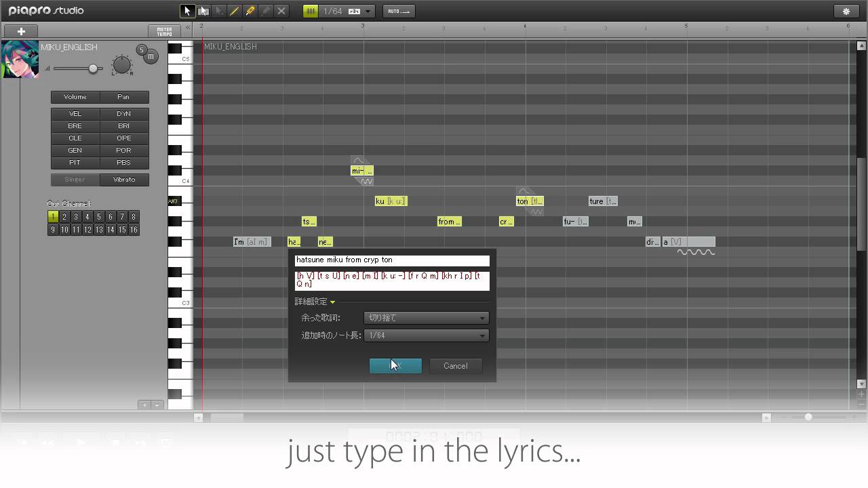
Task: Toggle the triplet quantize icon
Action: point(354,12)
